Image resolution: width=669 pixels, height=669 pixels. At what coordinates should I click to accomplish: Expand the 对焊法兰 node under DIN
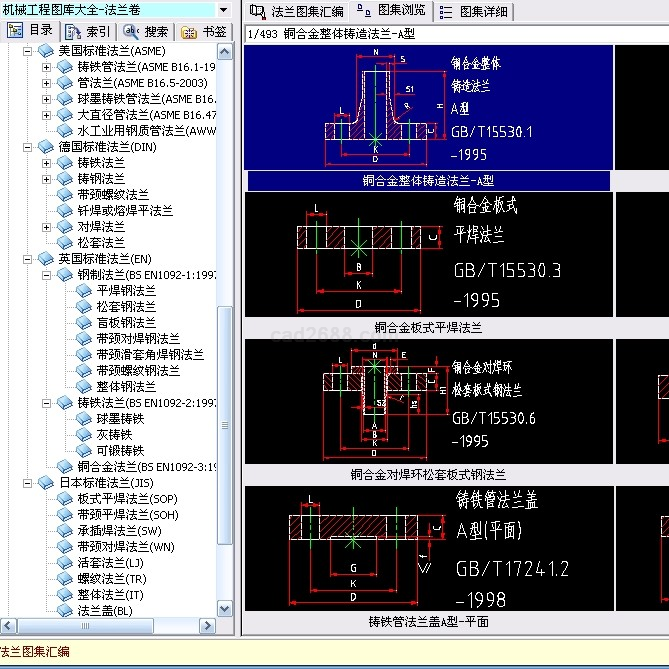(x=47, y=227)
